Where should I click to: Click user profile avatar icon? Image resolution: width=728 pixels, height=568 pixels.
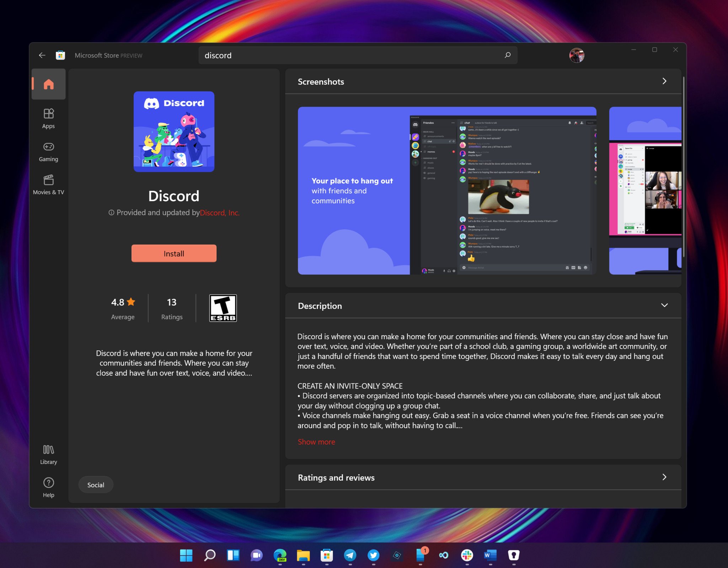(x=578, y=55)
